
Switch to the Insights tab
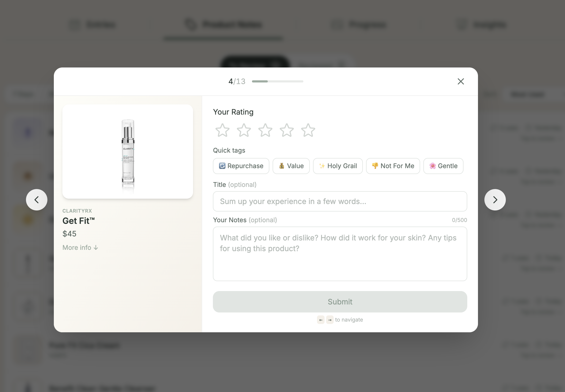[x=481, y=24]
